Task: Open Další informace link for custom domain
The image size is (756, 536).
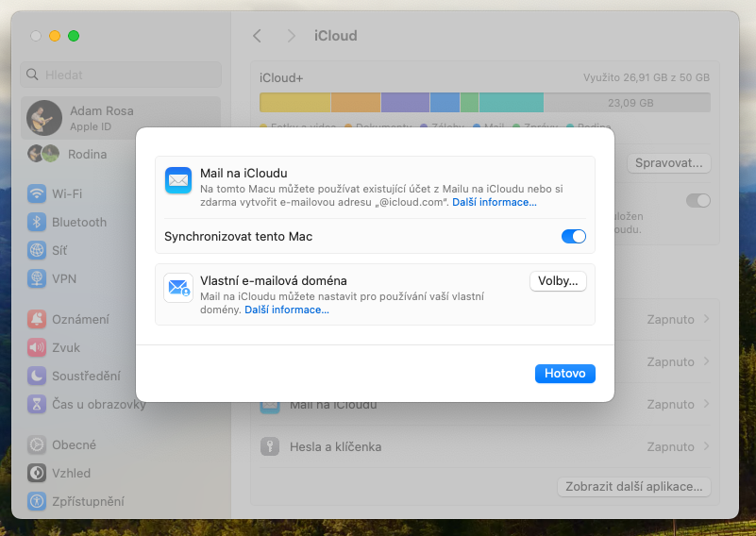Action: [x=287, y=310]
